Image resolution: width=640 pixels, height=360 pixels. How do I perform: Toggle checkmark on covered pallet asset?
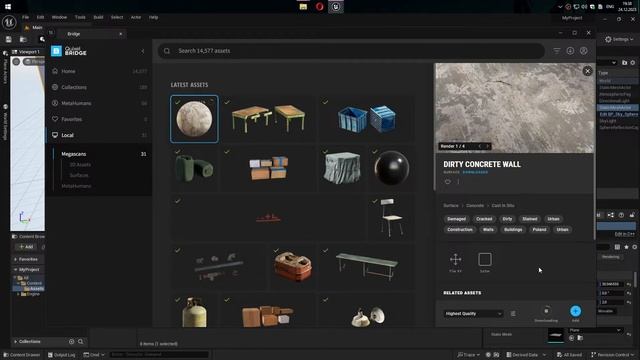325,151
